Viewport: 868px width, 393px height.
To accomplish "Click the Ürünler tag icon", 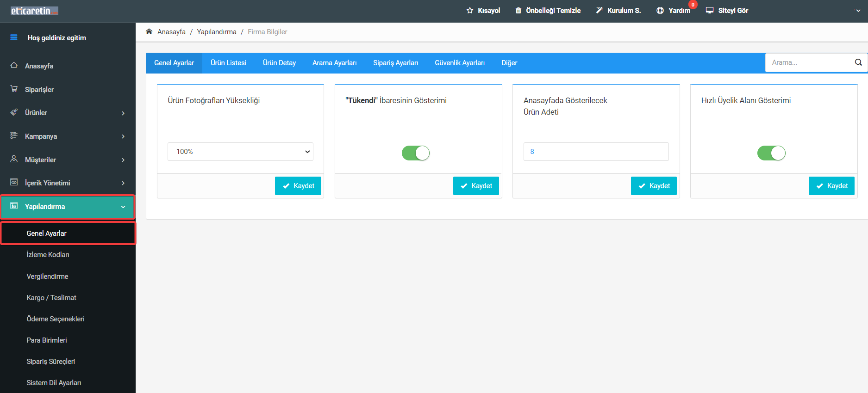I will [x=14, y=112].
